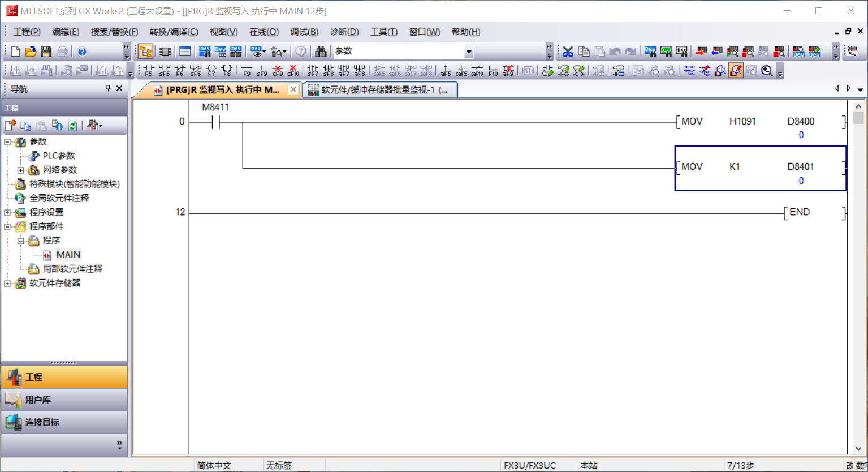Open the 在线(O) menu
This screenshot has width=868, height=472.
tap(264, 32)
